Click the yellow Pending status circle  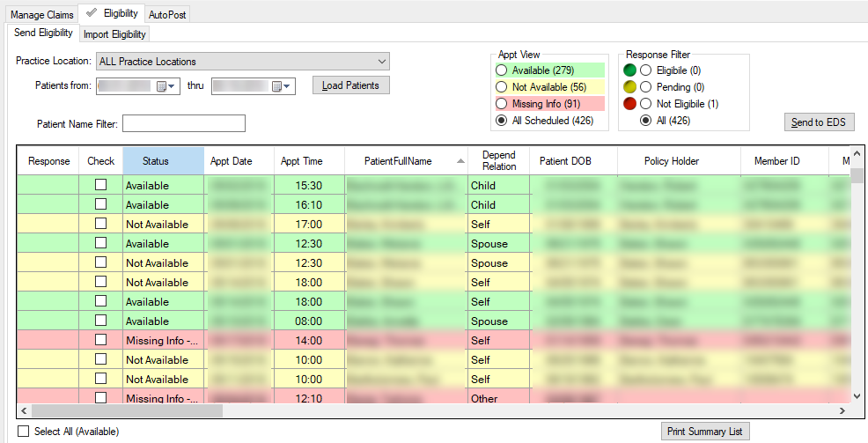click(x=629, y=87)
